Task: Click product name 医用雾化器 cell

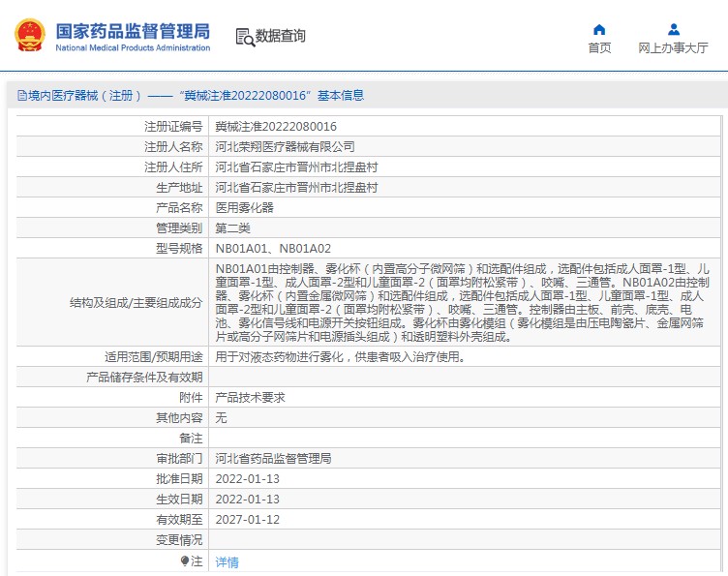Action: point(244,207)
